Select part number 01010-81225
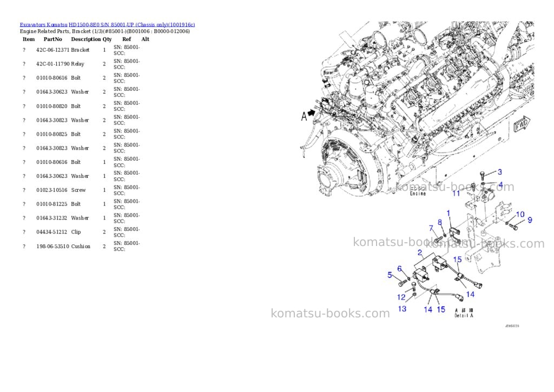The height and width of the screenshot is (392, 554). 51,204
